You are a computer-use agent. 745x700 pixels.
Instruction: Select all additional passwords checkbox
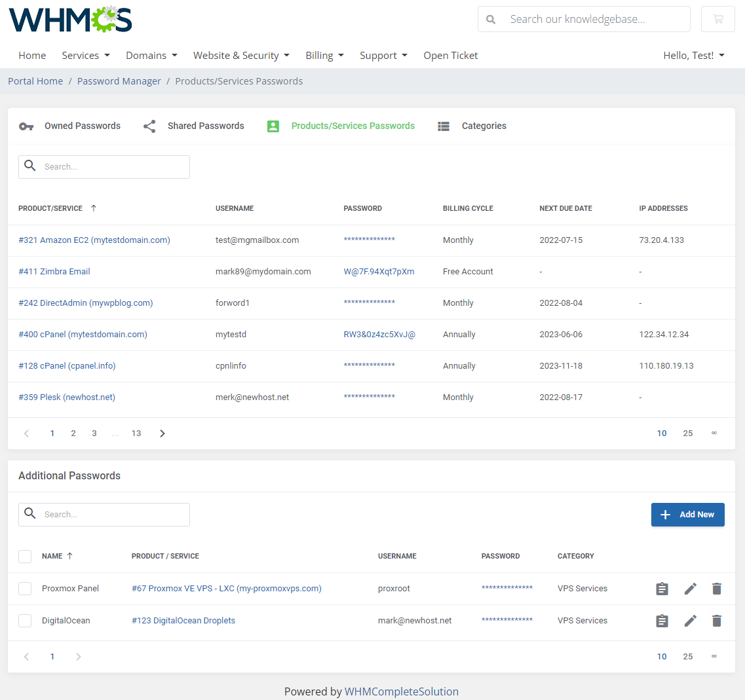25,556
